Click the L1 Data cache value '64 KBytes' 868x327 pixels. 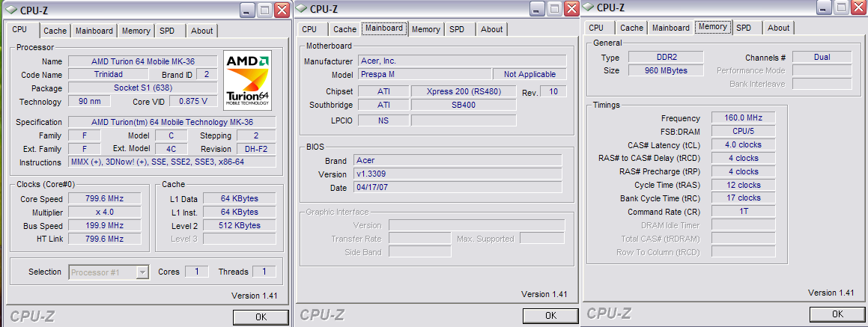point(239,198)
